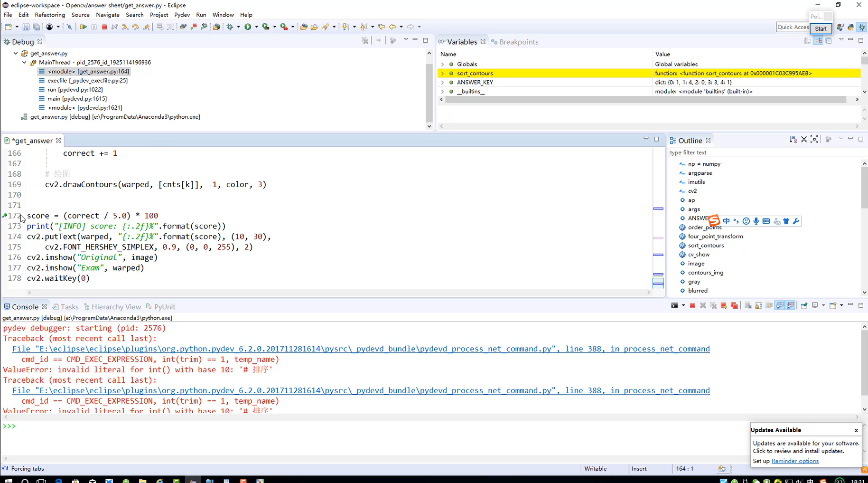This screenshot has height=483, width=868.
Task: Switch to the Breakpoints tab
Action: [x=514, y=42]
